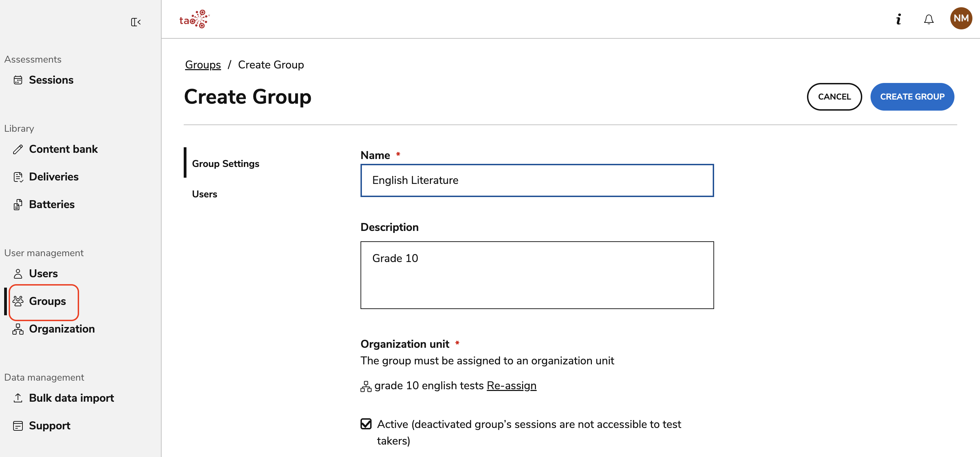This screenshot has height=457, width=980.
Task: Uncheck the Active group checkbox
Action: (x=366, y=424)
